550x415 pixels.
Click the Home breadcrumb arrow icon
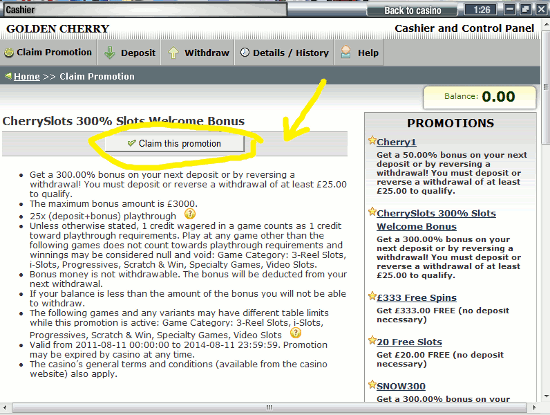(9, 76)
